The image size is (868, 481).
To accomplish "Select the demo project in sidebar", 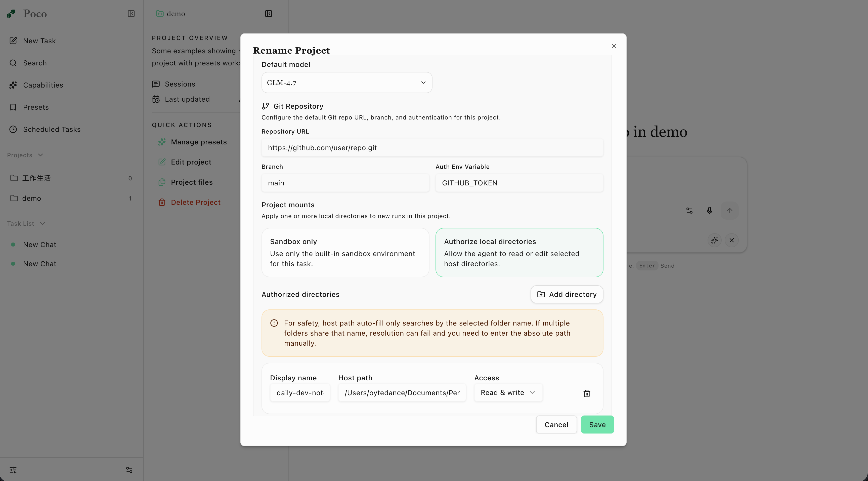I will coord(71,198).
